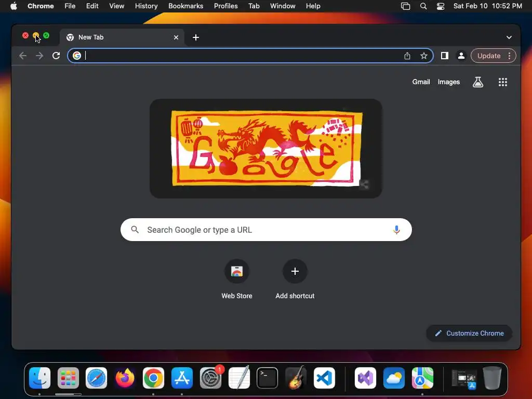
Task: Open Chrome three-dot menu
Action: click(509, 56)
